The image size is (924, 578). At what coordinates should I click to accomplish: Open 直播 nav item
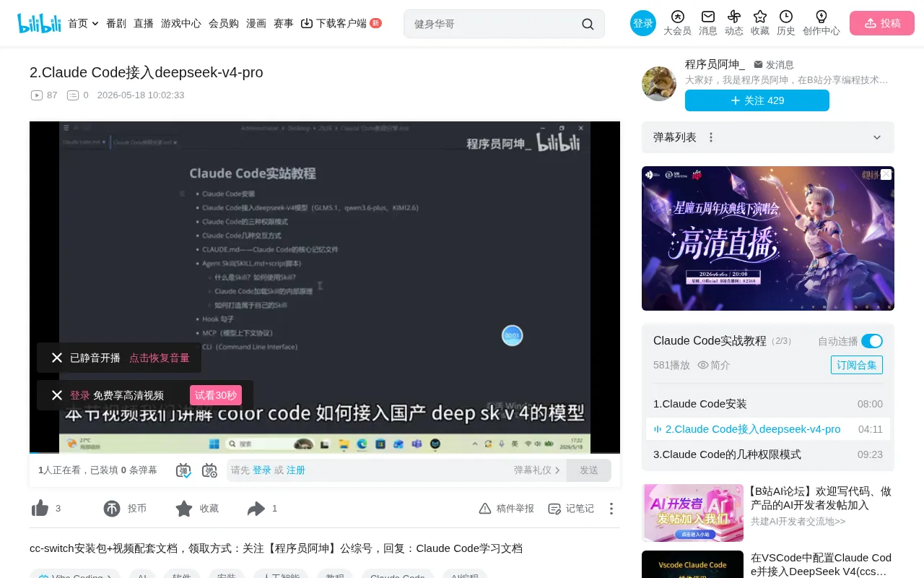click(144, 23)
